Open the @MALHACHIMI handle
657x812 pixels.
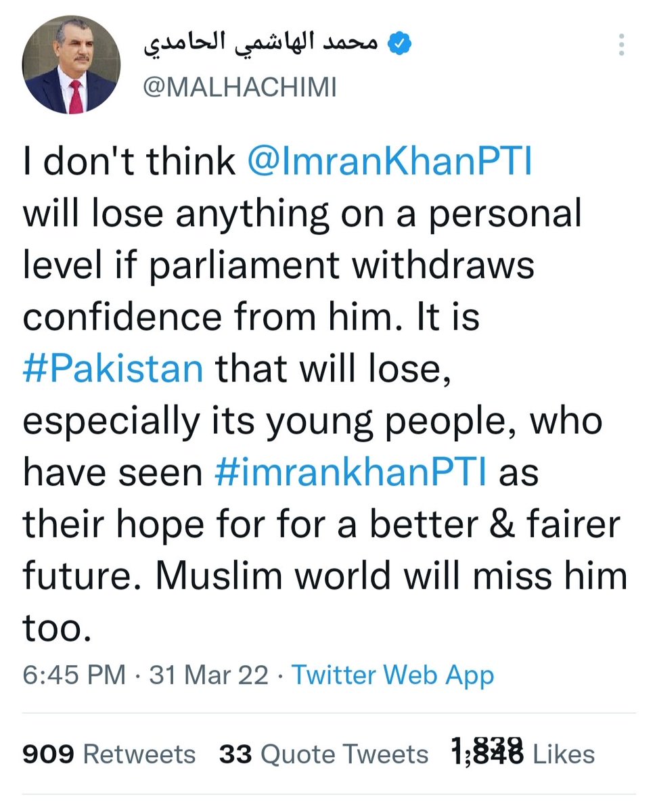click(x=240, y=87)
